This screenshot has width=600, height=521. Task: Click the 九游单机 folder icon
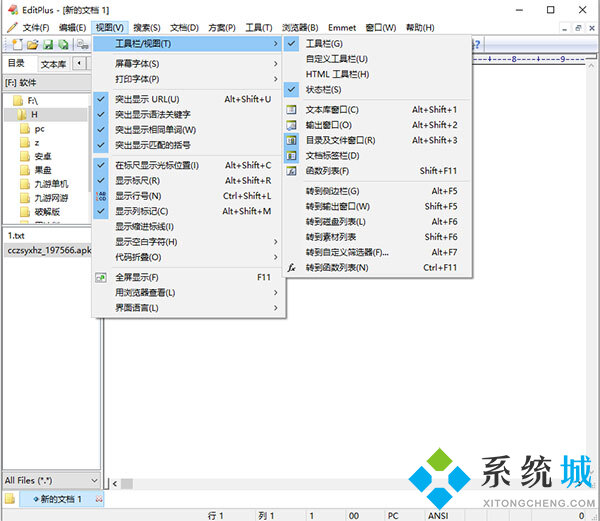25,184
